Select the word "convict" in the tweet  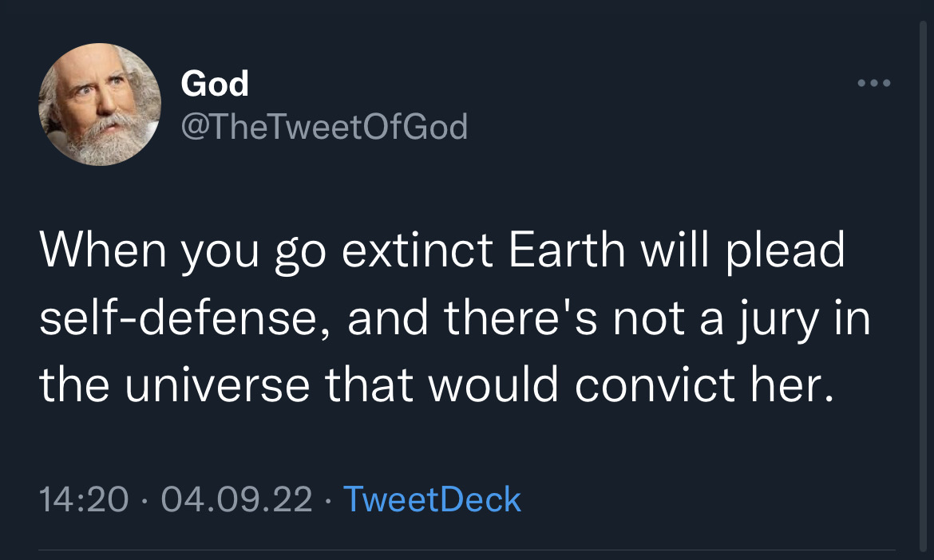coord(655,385)
